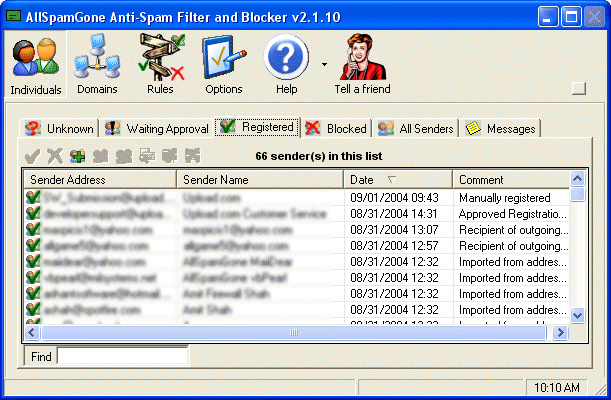Click the AllSpamGone title bar app icon
Viewport: 611px width, 400px height.
[x=14, y=16]
